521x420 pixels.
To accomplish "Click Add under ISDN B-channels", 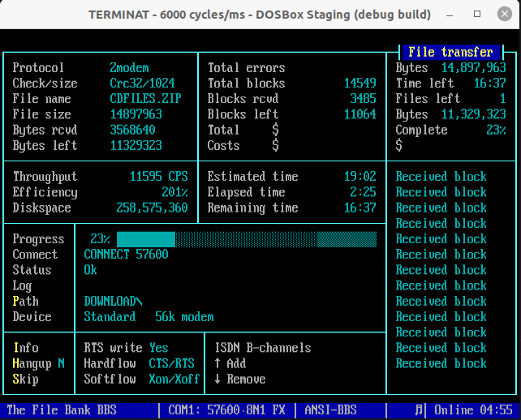I will pyautogui.click(x=236, y=363).
